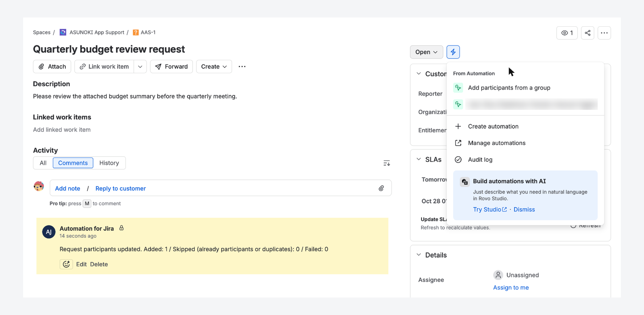The height and width of the screenshot is (315, 644).
Task: Click the user avatar beside comment box
Action: [x=39, y=186]
